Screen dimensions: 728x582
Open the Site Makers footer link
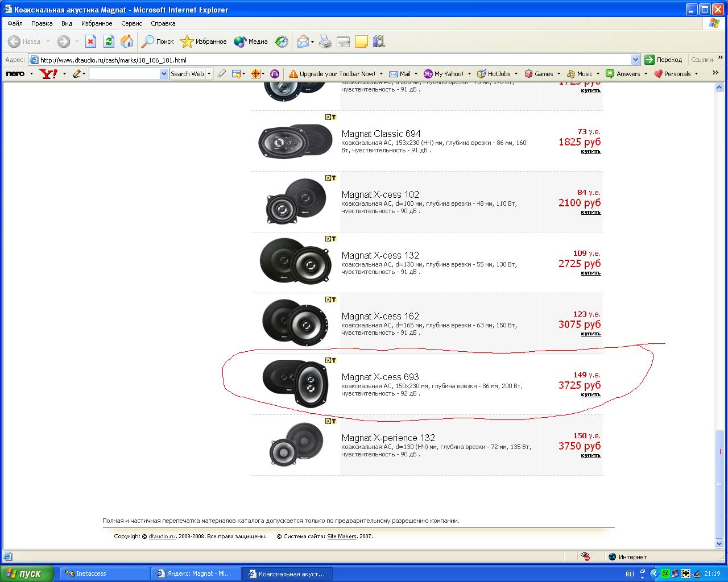[x=342, y=536]
